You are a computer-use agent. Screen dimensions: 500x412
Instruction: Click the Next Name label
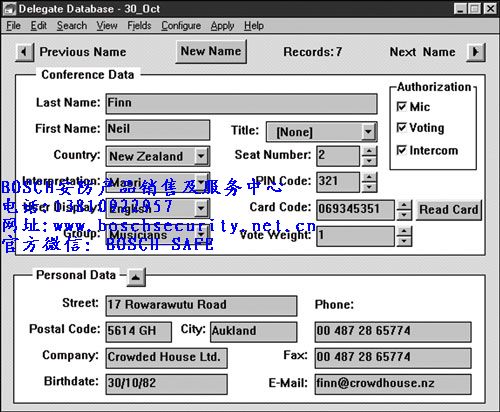(x=423, y=52)
